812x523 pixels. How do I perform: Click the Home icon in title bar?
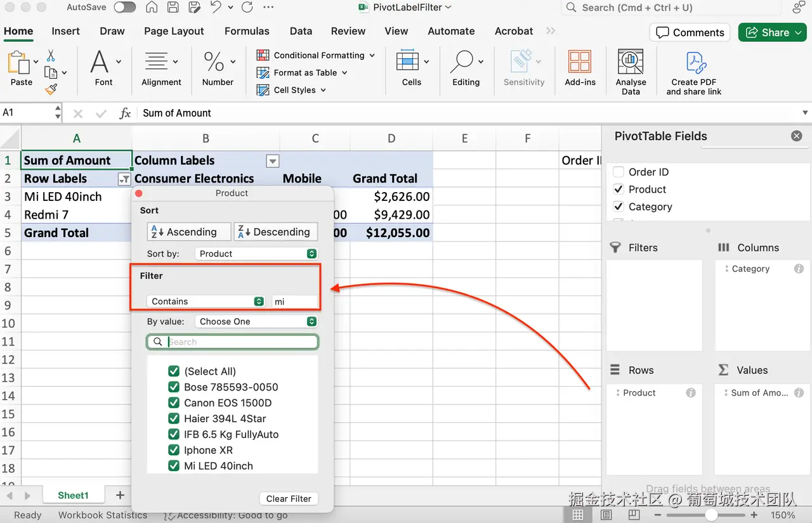tap(152, 8)
